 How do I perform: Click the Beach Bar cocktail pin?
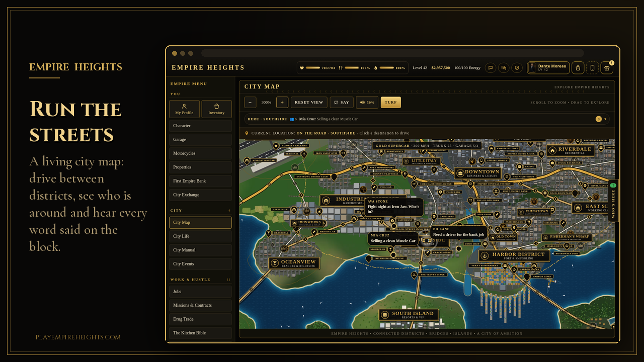pos(269,233)
